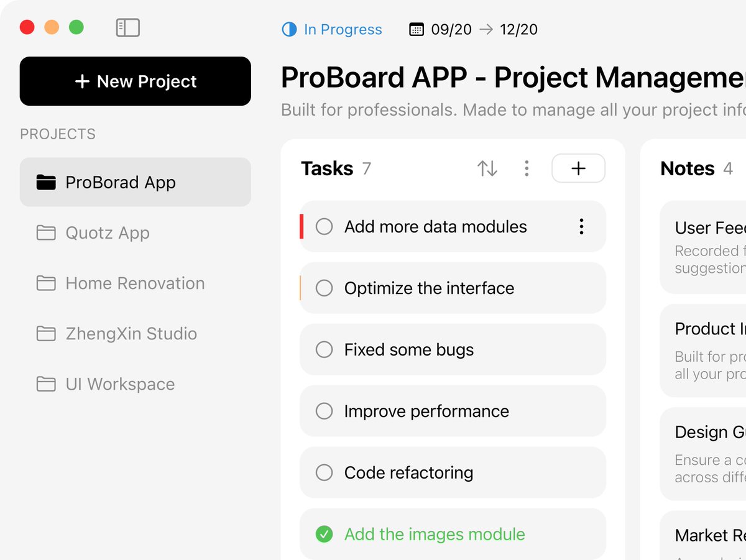Uncheck Add the images module task
This screenshot has height=560, width=746.
click(x=325, y=534)
